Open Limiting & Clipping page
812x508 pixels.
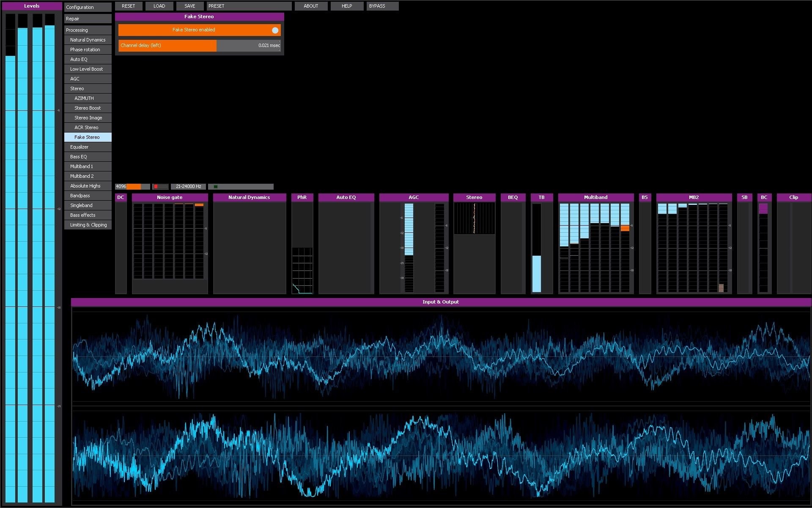88,225
